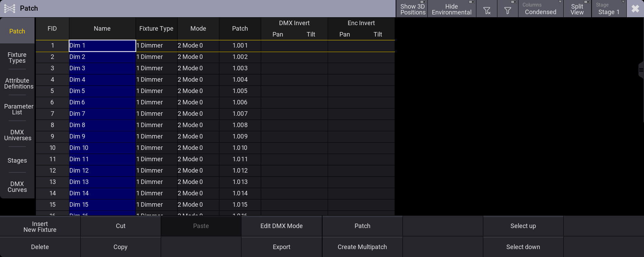Open the Stage 1 dropdown
Viewport: 644px width, 257px height.
click(x=609, y=9)
